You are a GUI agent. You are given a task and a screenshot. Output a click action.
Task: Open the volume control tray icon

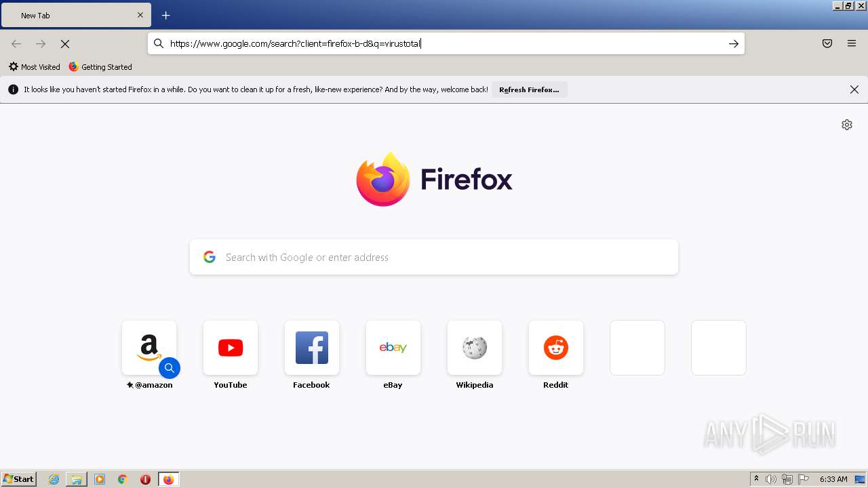[x=771, y=479]
